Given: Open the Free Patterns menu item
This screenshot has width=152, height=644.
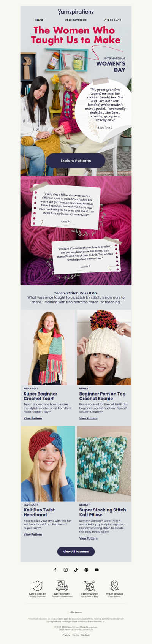Looking at the screenshot, I should pyautogui.click(x=76, y=21).
